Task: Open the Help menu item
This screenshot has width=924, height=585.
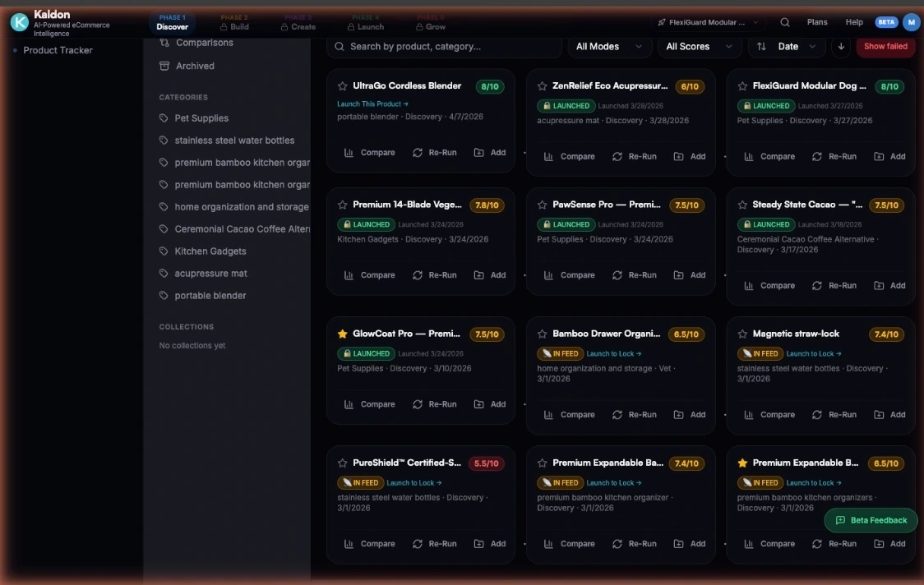Action: click(854, 22)
